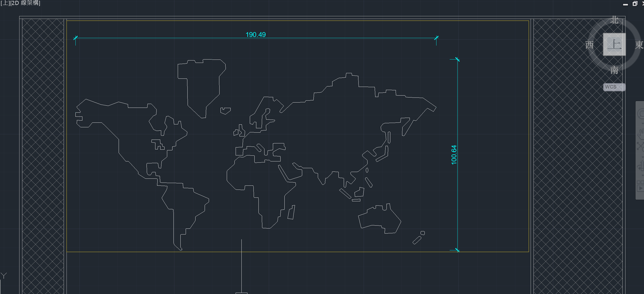
Task: Open the WCS coordinate system dropdown
Action: 614,87
